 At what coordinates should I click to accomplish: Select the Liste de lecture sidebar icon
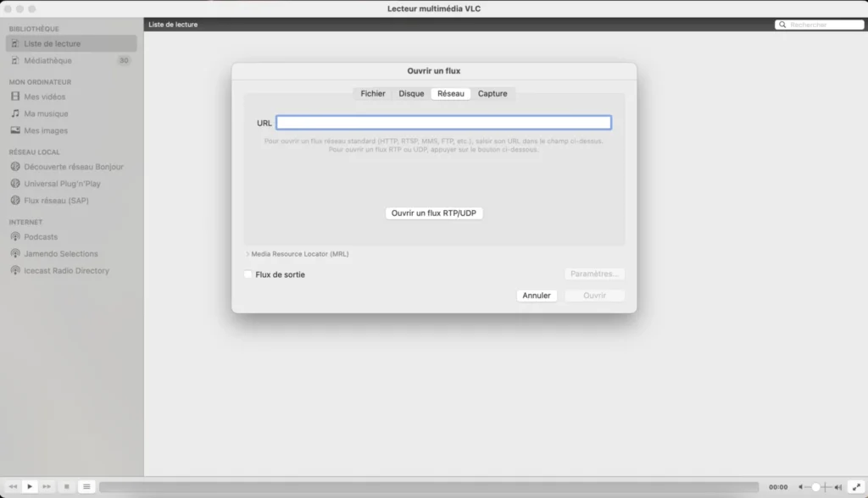tap(15, 44)
